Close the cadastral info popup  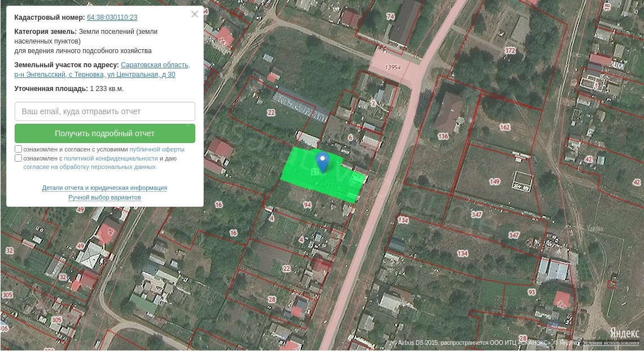195,15
